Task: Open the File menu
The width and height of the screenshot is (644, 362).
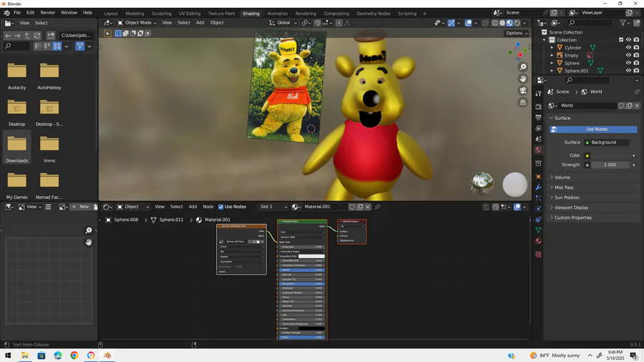Action: click(17, 13)
